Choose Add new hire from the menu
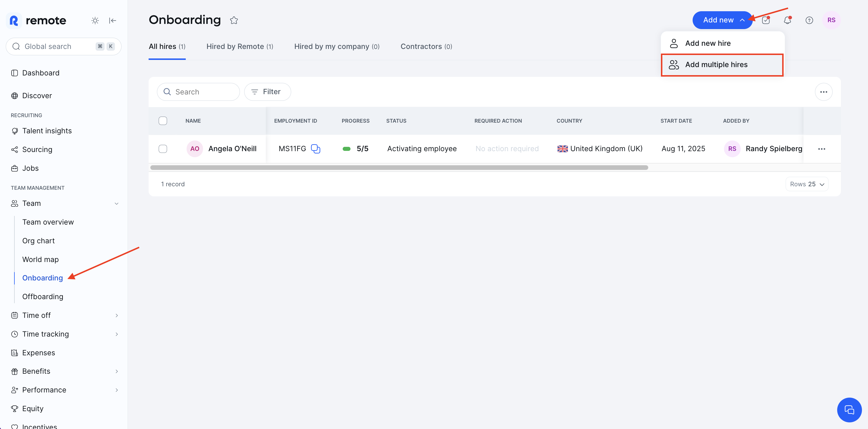This screenshot has width=868, height=429. coord(722,43)
